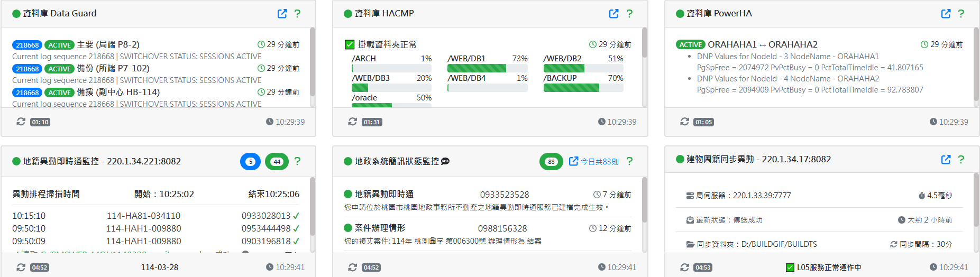Open PowerHA panel external link icon
Viewport: 980px width, 277px height.
click(946, 14)
